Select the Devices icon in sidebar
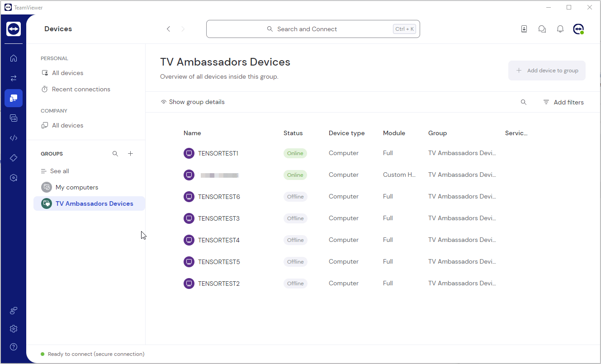 point(14,98)
